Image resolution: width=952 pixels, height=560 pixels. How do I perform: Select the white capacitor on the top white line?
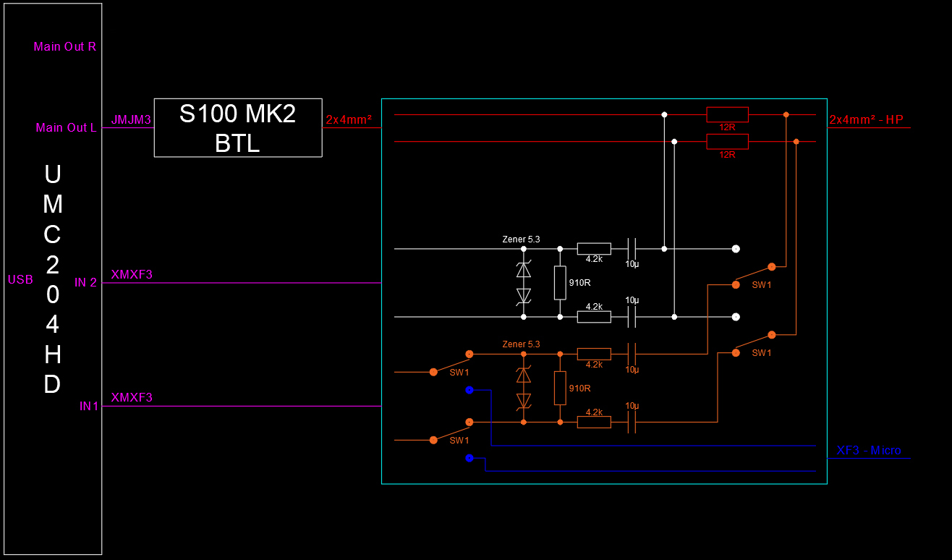(632, 248)
